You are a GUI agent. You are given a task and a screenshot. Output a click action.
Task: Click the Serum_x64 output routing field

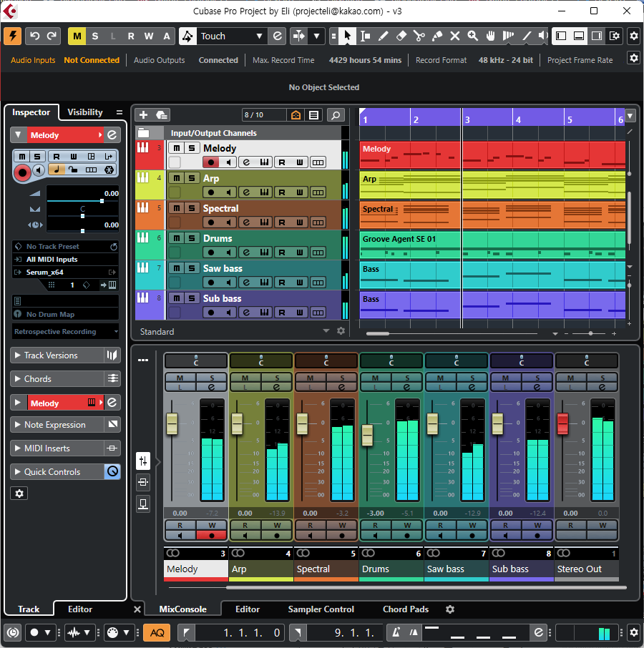[65, 273]
